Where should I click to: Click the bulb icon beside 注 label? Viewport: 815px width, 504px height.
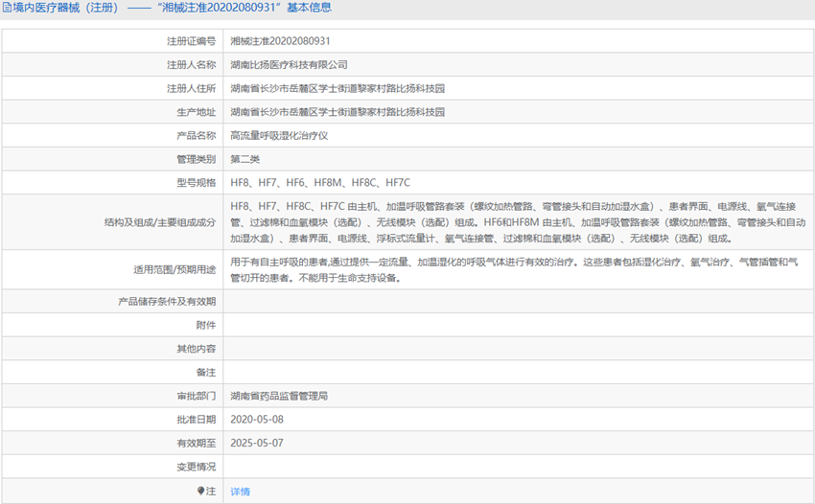click(x=201, y=491)
